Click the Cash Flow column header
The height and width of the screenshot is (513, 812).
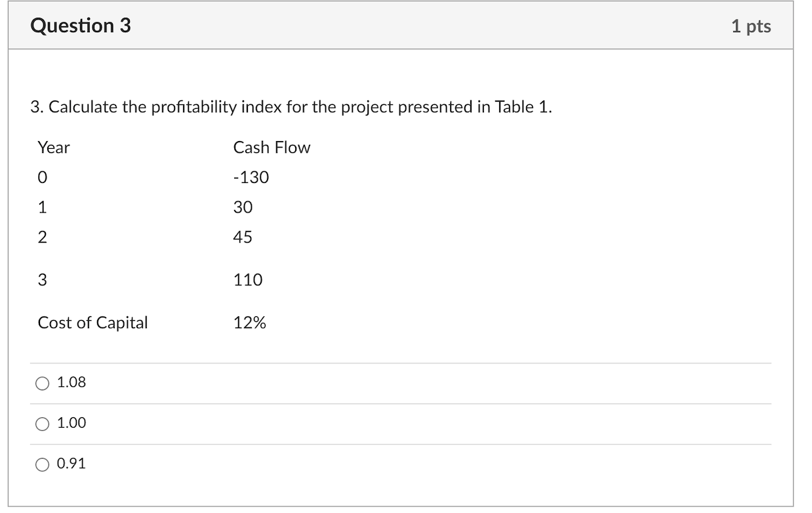coord(272,148)
